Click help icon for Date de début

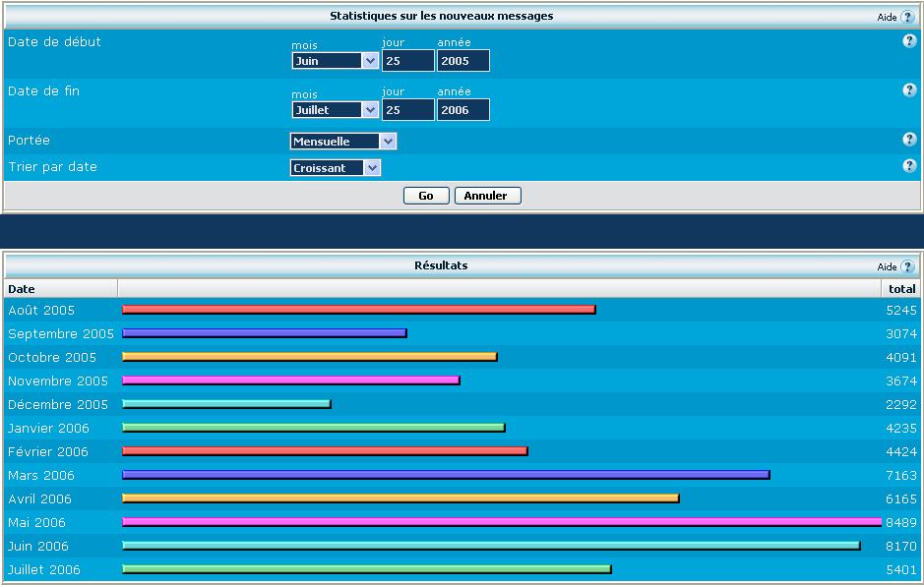pyautogui.click(x=909, y=41)
